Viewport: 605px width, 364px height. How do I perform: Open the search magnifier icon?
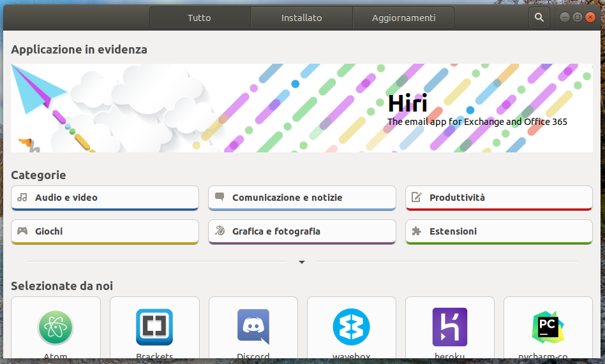[x=539, y=17]
